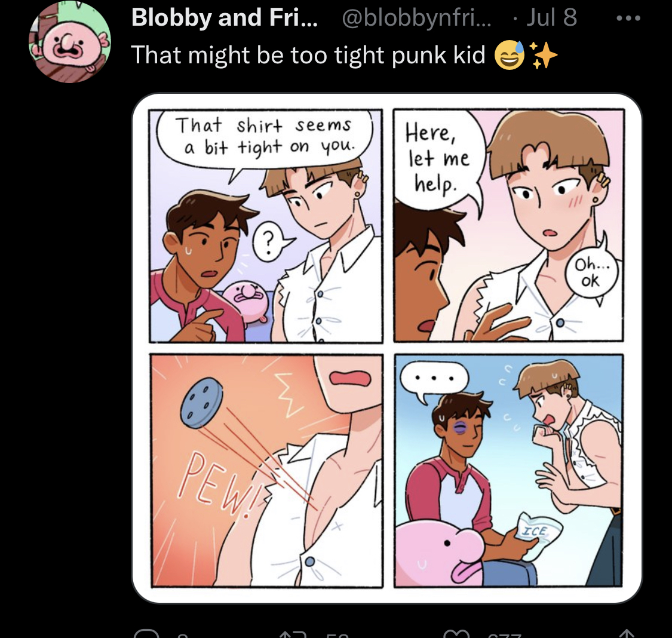Click the share upload arrow icon
The width and height of the screenshot is (672, 638).
click(x=627, y=633)
